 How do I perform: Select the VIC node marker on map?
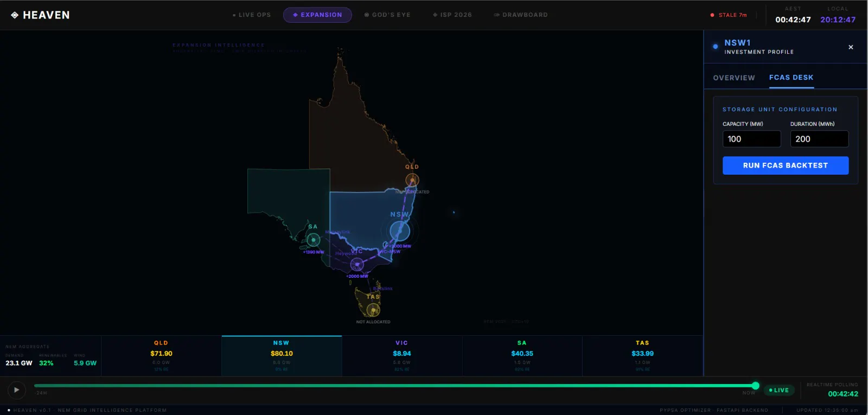(x=357, y=264)
